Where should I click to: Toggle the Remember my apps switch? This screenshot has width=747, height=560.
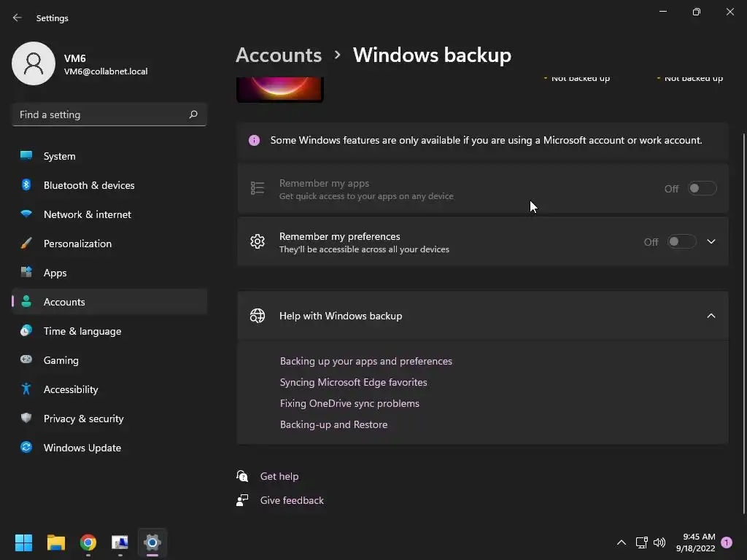pos(702,189)
